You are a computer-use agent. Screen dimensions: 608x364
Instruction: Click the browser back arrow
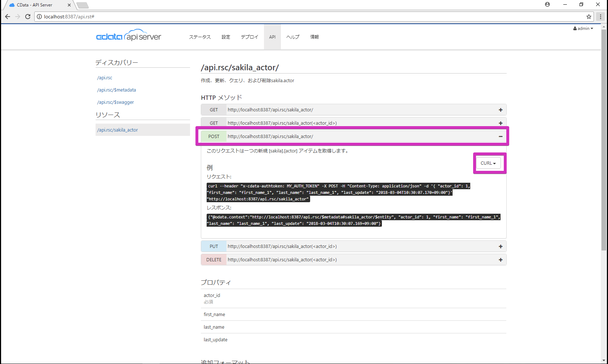coord(8,17)
